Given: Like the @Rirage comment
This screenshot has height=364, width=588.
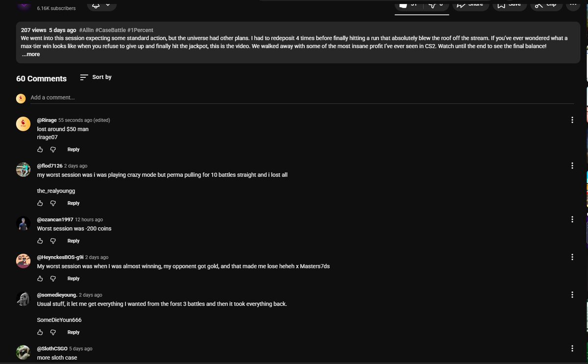Looking at the screenshot, I should 40,149.
